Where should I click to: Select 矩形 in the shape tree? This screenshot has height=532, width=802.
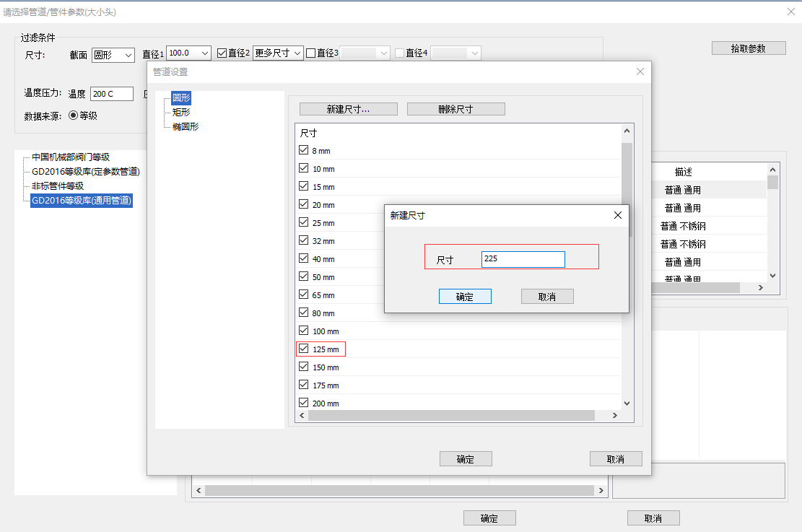pyautogui.click(x=181, y=112)
